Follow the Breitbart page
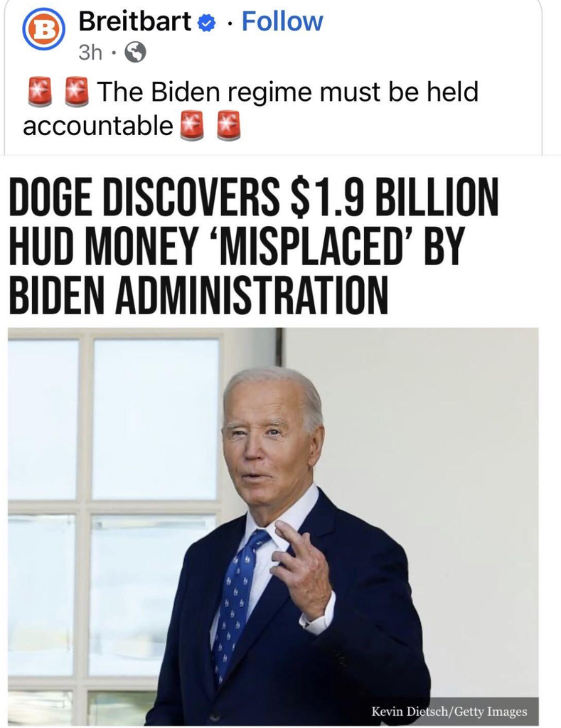 (x=282, y=21)
